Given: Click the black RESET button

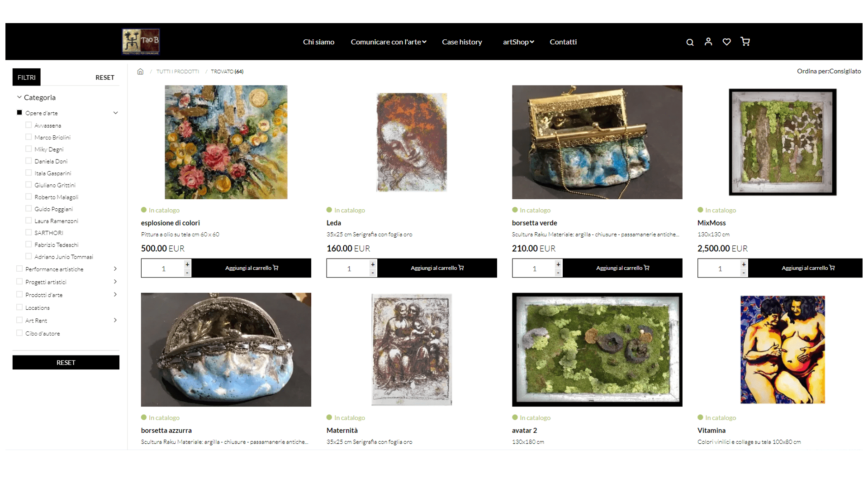Looking at the screenshot, I should coord(66,362).
